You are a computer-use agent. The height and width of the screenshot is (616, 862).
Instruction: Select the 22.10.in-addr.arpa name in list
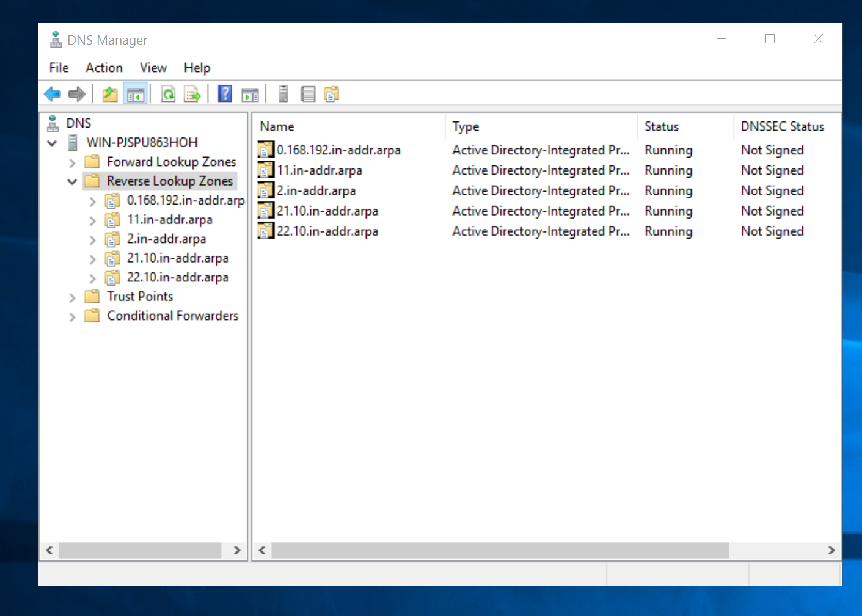pos(327,231)
